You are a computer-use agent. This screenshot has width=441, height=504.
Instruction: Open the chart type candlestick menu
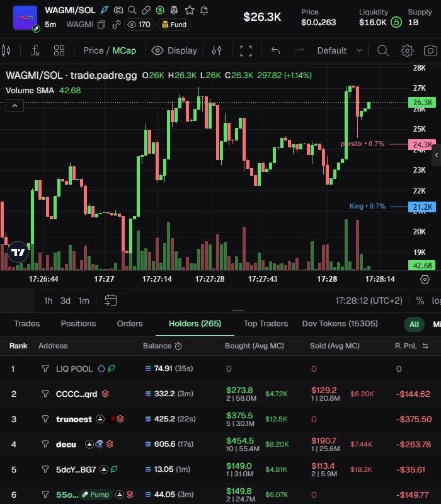(6, 50)
